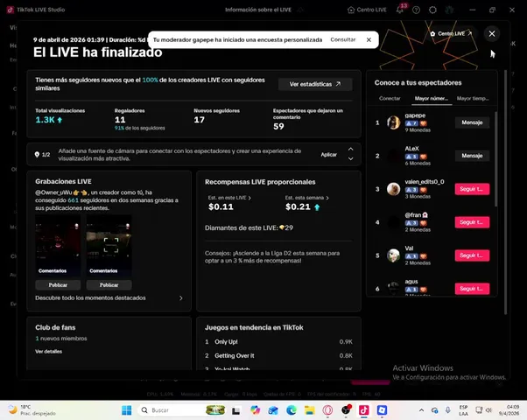The image size is (527, 420).
Task: Click Aplicar for the camera source tip
Action: point(328,155)
